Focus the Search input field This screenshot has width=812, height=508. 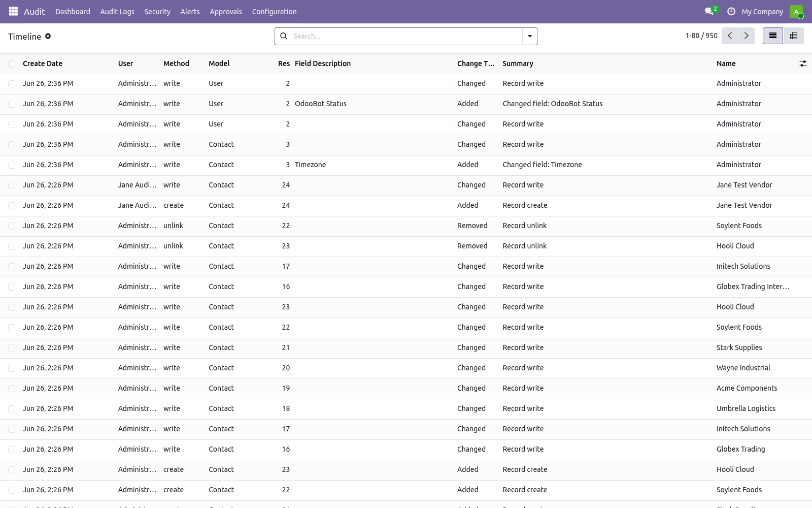tap(406, 36)
